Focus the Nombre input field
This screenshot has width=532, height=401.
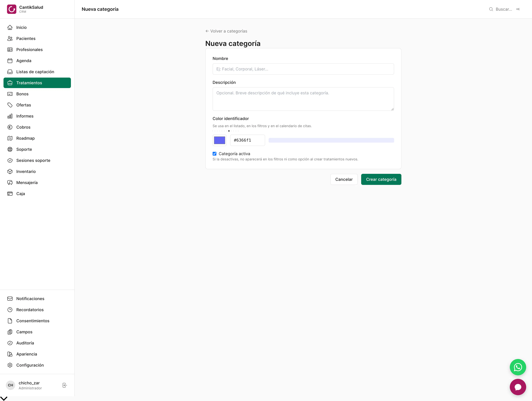pyautogui.click(x=303, y=69)
